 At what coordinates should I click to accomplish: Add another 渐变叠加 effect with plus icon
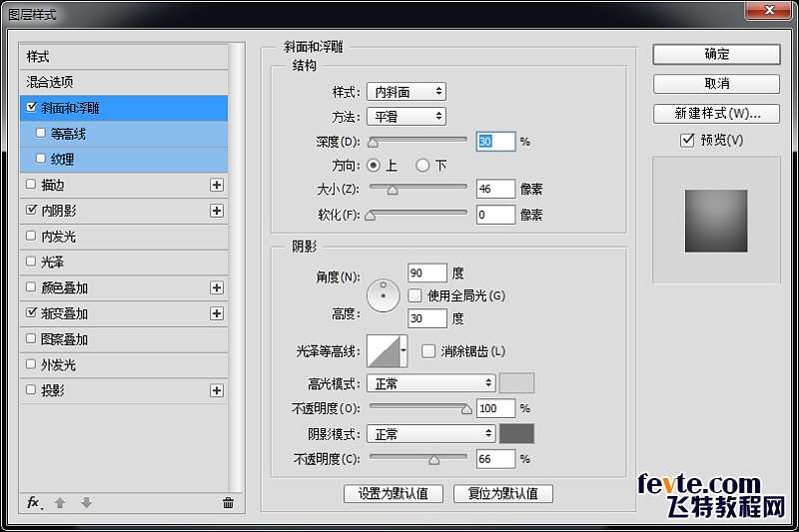coord(217,313)
